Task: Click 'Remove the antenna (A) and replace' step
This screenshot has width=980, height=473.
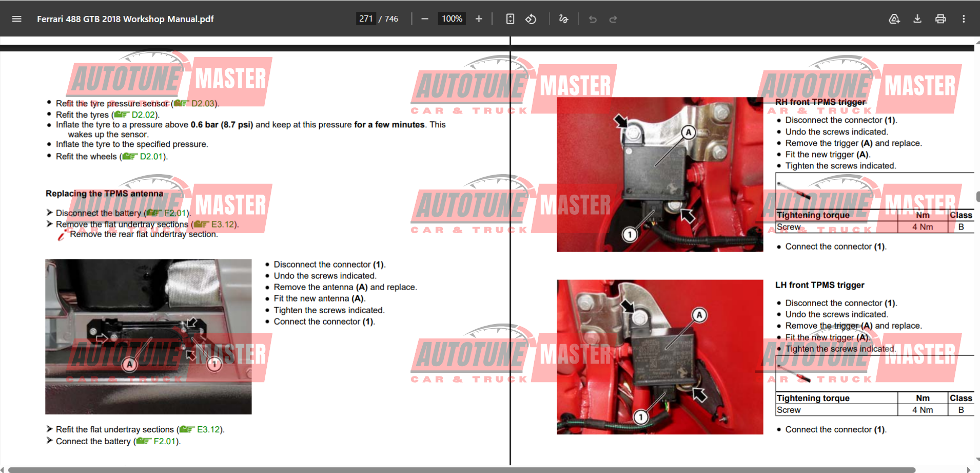Action: click(345, 287)
